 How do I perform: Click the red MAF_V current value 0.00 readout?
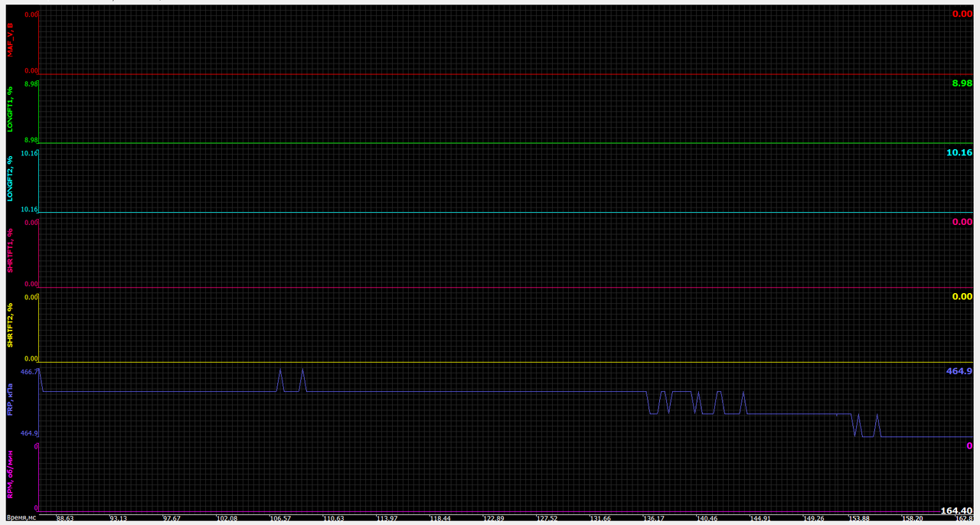pyautogui.click(x=962, y=14)
